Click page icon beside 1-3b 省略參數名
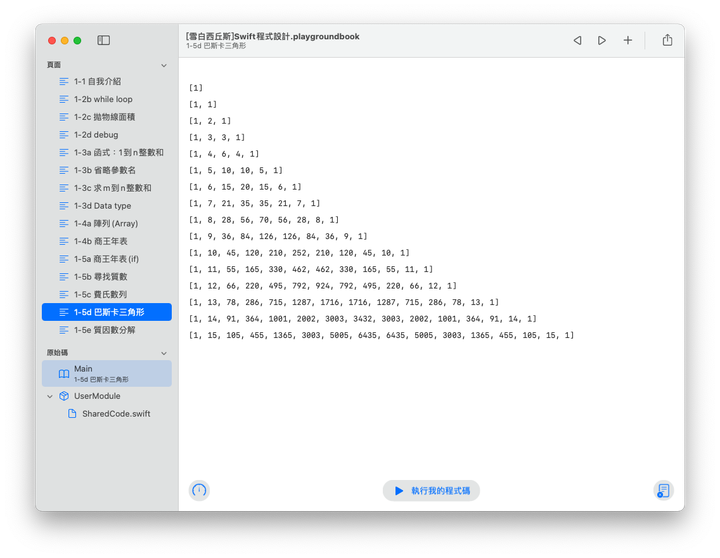Viewport: 720px width, 558px height. [64, 170]
